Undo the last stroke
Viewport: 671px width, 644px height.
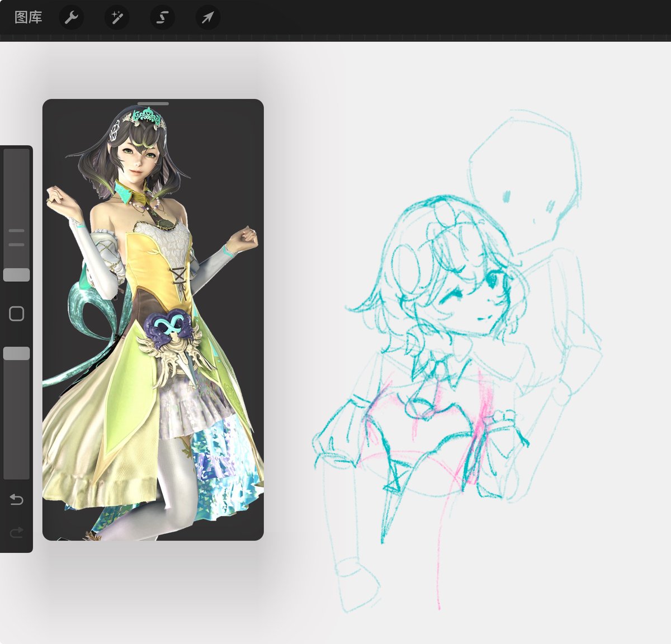[17, 499]
